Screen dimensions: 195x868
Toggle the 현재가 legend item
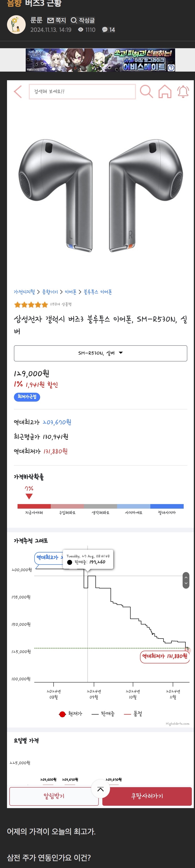71,714
